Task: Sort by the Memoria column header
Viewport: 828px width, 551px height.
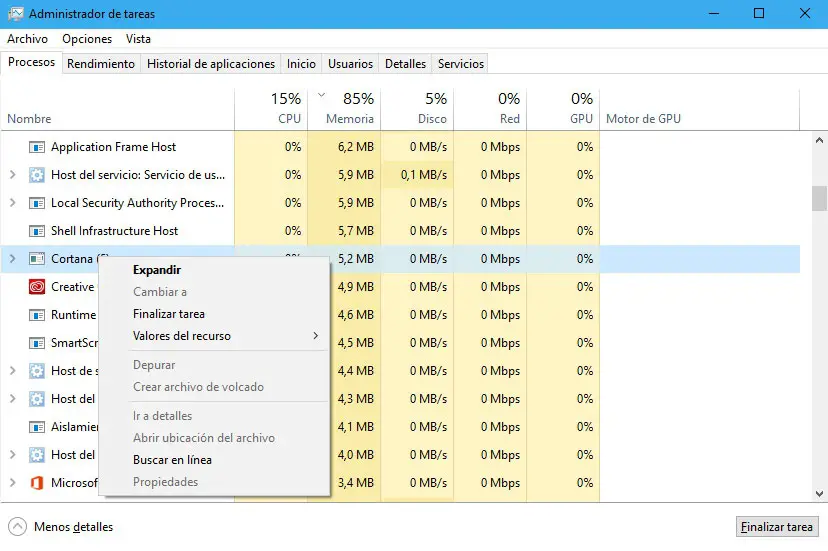Action: point(344,109)
